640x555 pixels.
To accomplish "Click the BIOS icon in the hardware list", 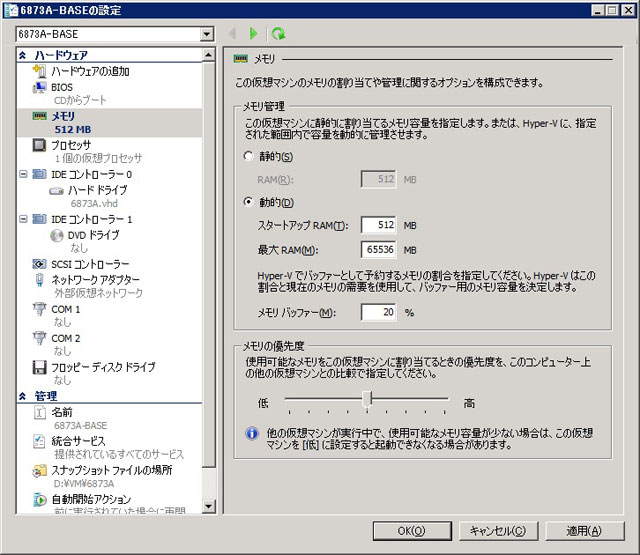I will point(39,87).
